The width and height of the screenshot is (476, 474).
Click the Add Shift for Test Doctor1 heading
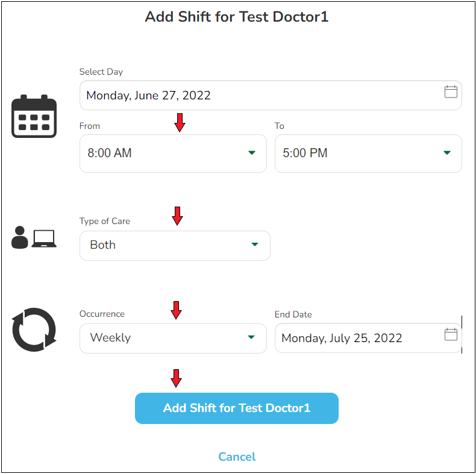[x=237, y=17]
